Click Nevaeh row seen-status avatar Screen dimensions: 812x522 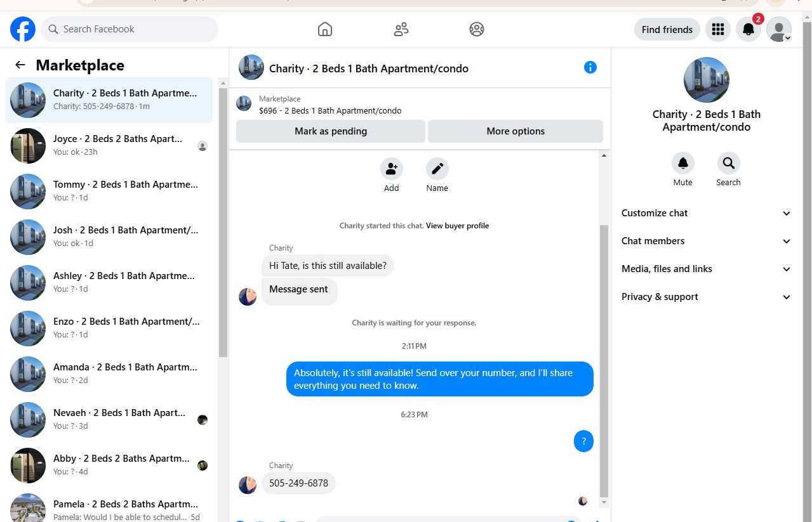click(x=203, y=420)
